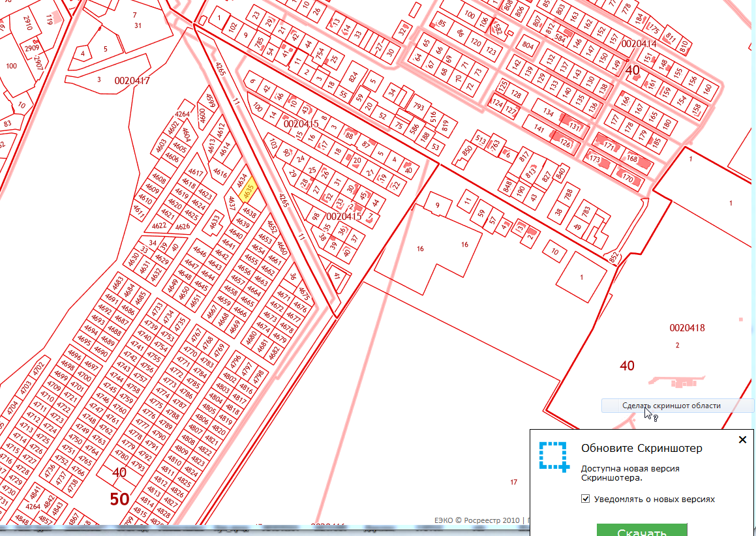The image size is (756, 536).
Task: Select parcel 4767
Action: click(x=197, y=334)
